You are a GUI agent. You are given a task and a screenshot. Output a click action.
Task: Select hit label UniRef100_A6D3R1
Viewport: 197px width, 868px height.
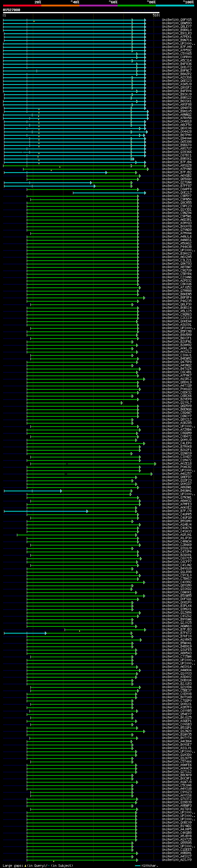coord(177,220)
